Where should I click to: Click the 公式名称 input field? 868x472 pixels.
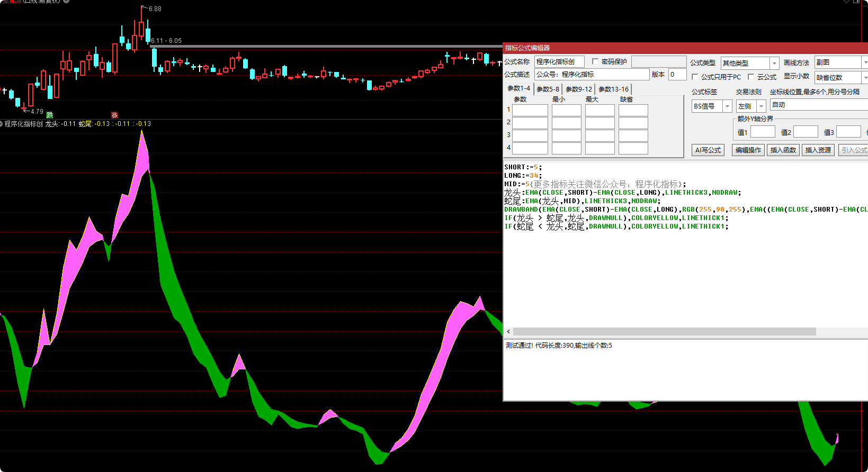(559, 62)
